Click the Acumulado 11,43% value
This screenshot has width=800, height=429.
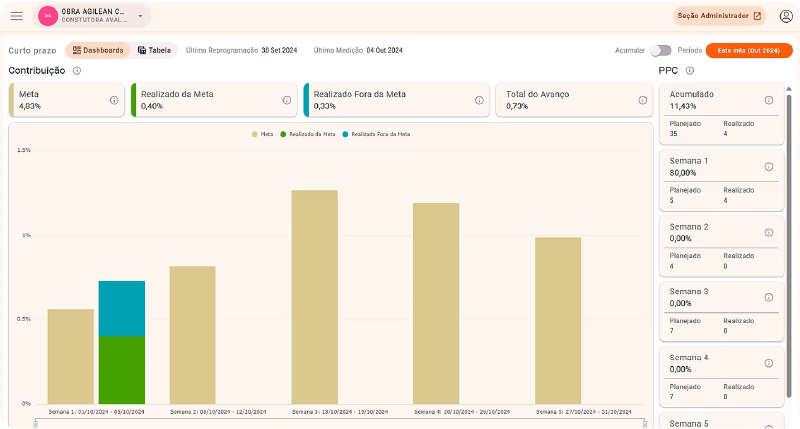click(x=683, y=106)
